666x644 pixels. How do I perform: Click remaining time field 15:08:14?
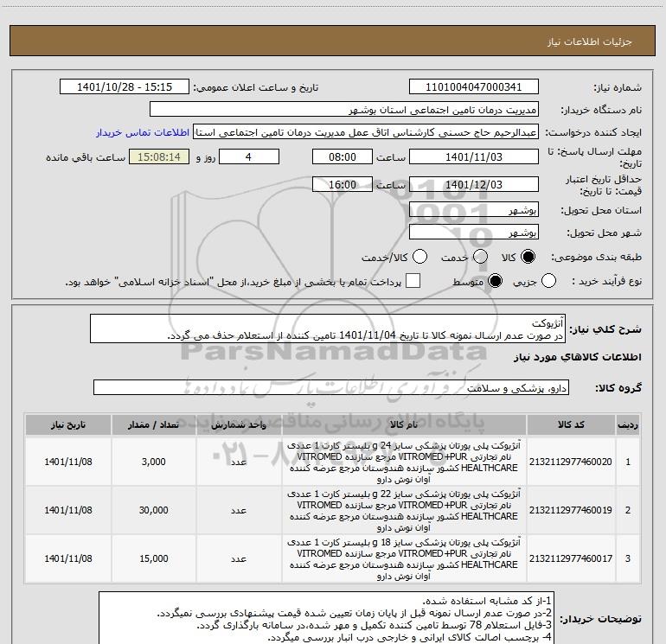pos(159,156)
